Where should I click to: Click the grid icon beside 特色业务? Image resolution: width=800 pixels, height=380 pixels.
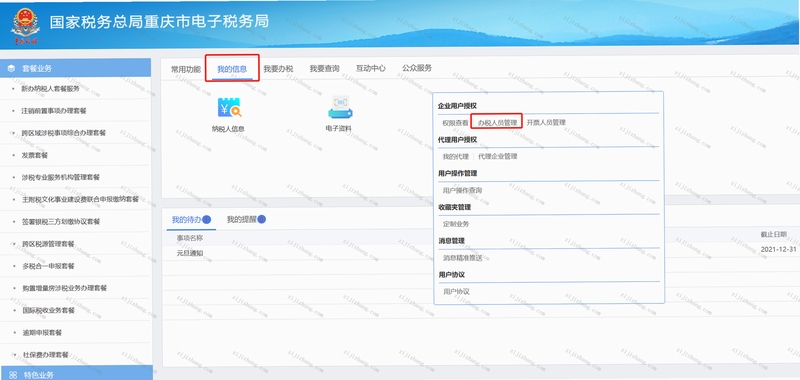coord(13,374)
